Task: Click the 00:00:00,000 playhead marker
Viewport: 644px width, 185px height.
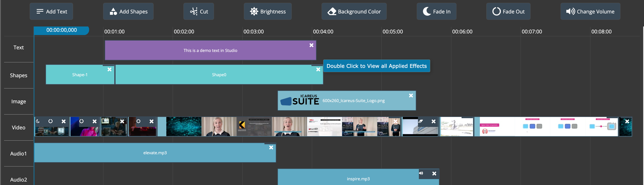Action: coord(61,30)
